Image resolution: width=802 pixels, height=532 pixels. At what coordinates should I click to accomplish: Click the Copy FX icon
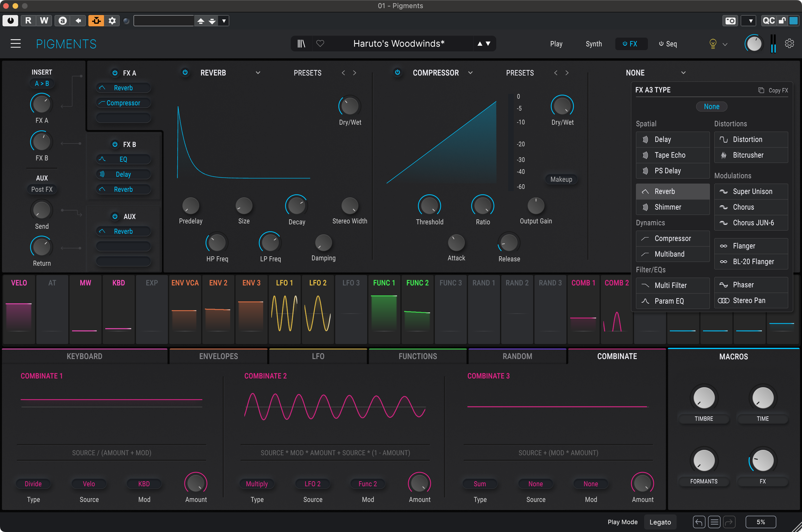(761, 90)
